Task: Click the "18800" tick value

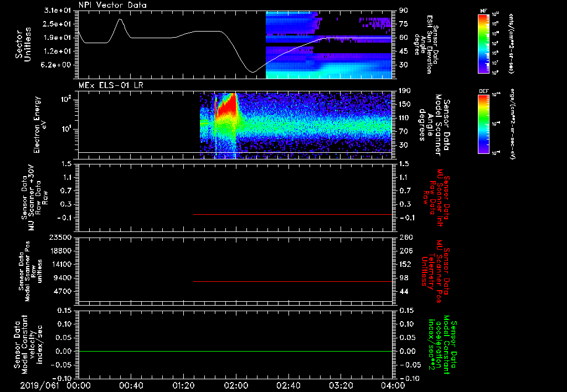Action: [x=60, y=251]
